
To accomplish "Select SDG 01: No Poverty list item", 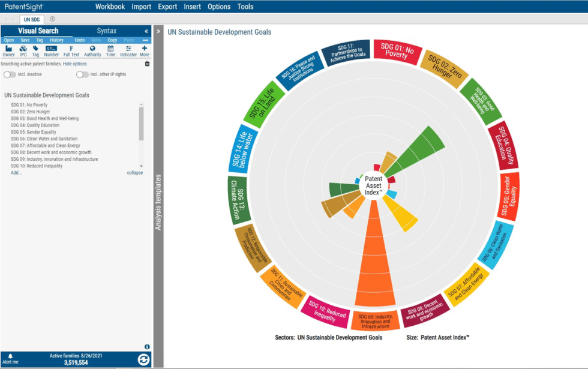I will 29,105.
